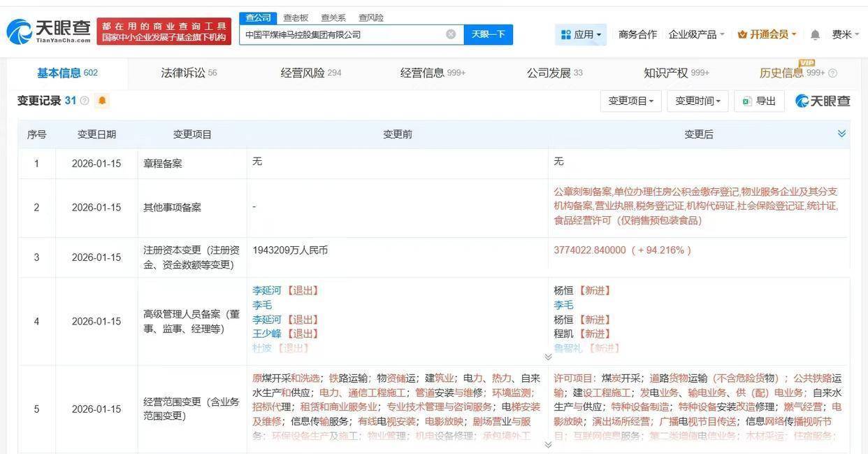
Task: Click the orange change-record alert bell
Action: [x=102, y=101]
